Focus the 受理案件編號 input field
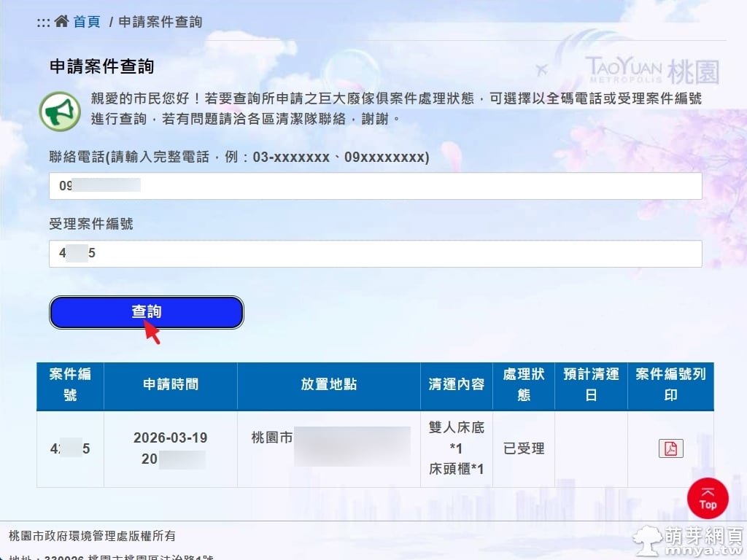 pyautogui.click(x=375, y=254)
